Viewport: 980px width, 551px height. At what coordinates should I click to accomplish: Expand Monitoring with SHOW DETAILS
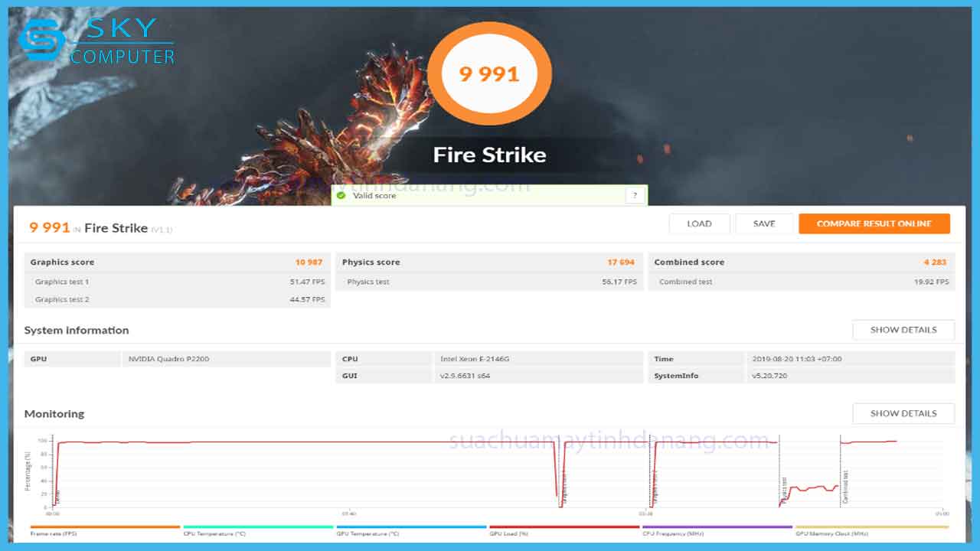click(x=903, y=413)
